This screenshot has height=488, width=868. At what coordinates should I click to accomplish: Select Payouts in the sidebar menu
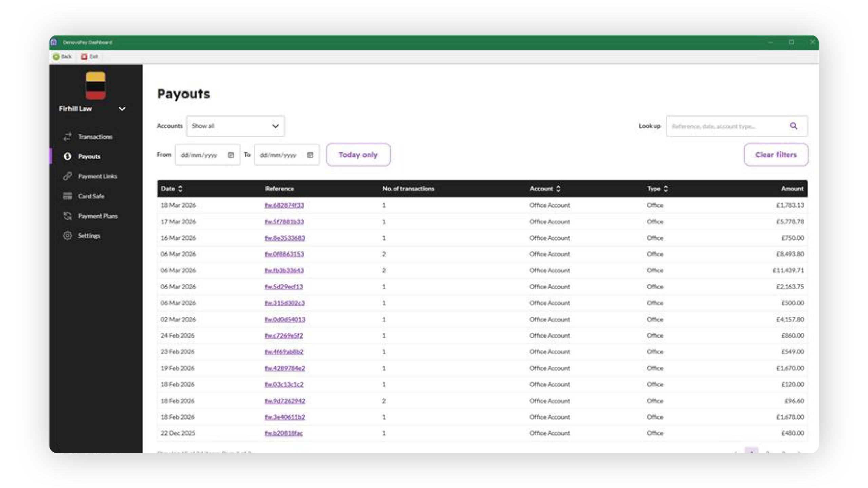[x=89, y=157]
